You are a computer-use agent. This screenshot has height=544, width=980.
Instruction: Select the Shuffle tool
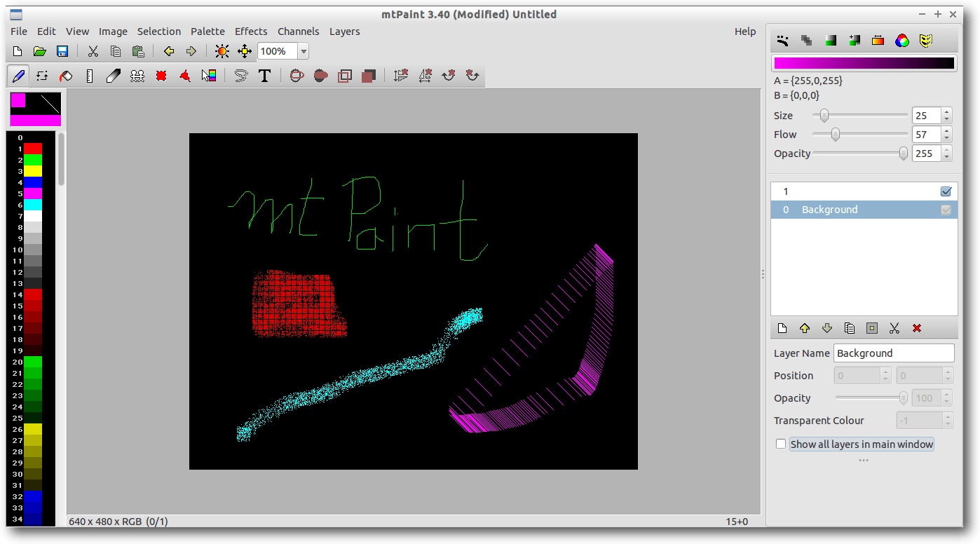pos(42,76)
